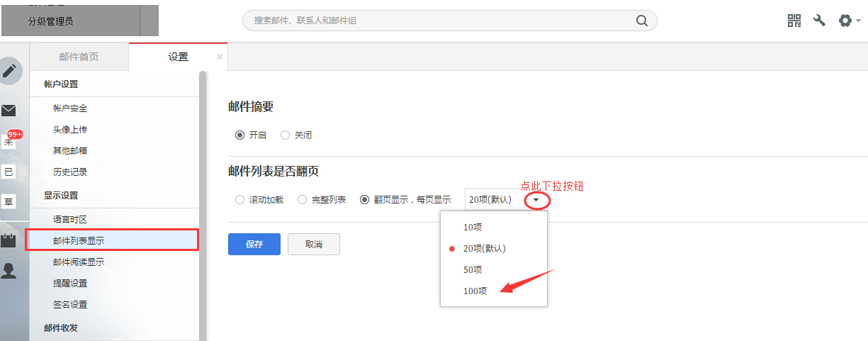
Task: Open the contacts person icon
Action: (x=9, y=271)
